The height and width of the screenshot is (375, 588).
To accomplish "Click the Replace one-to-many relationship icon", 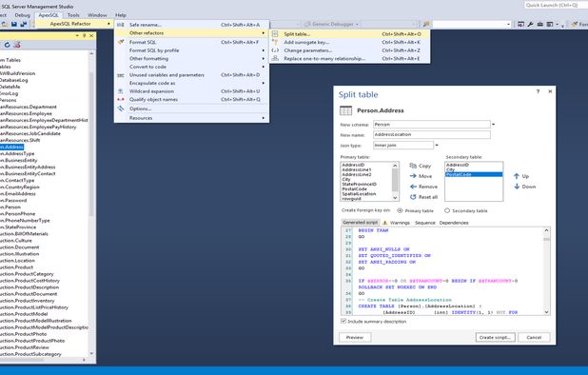I will coord(275,58).
